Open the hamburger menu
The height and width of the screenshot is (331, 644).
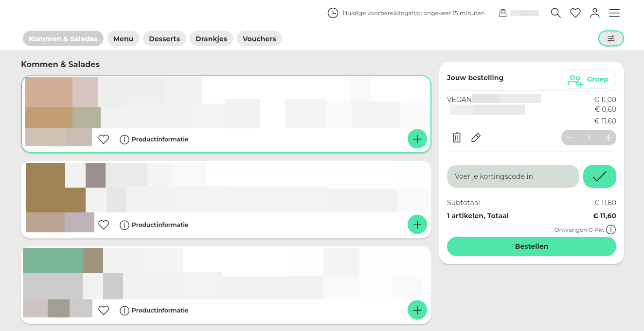click(614, 13)
